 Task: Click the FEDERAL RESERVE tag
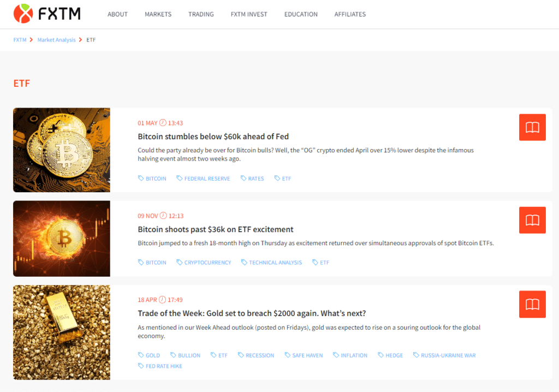click(203, 179)
